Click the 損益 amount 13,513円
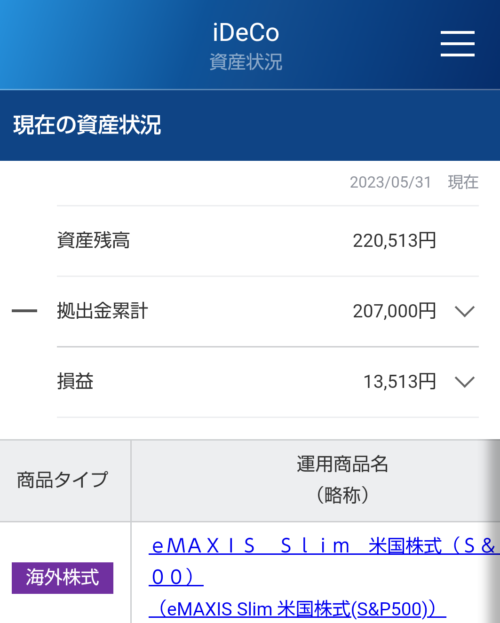The image size is (500, 623). click(x=399, y=381)
